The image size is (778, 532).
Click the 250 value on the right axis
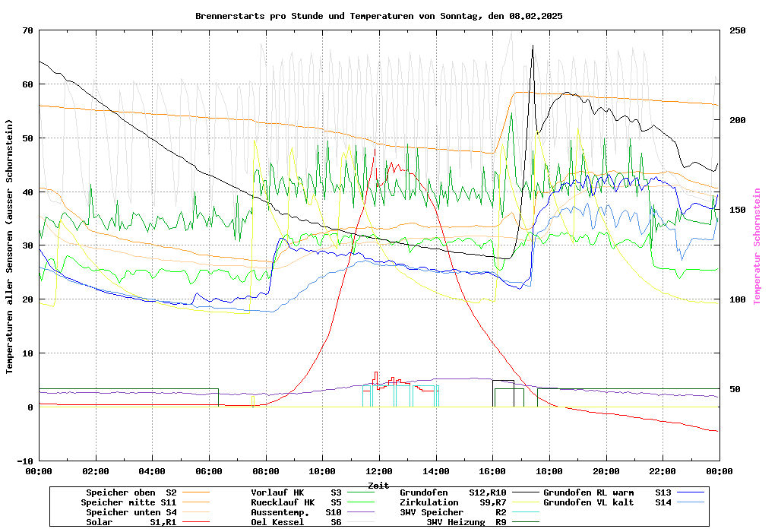(x=738, y=30)
